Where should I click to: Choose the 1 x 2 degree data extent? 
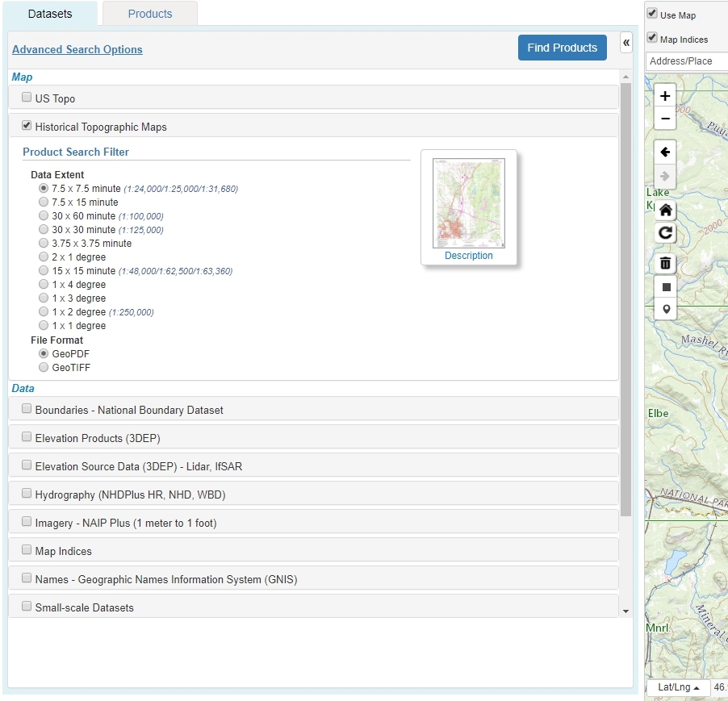(43, 312)
